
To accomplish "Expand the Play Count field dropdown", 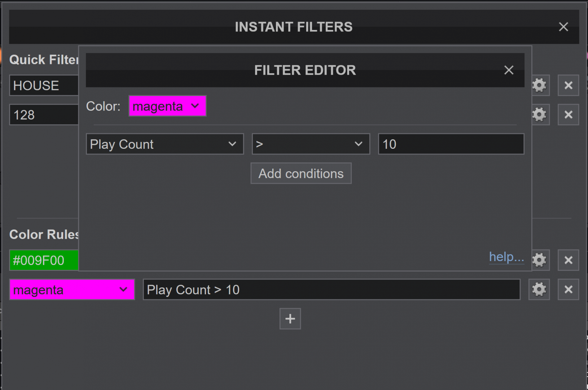I will [x=165, y=144].
